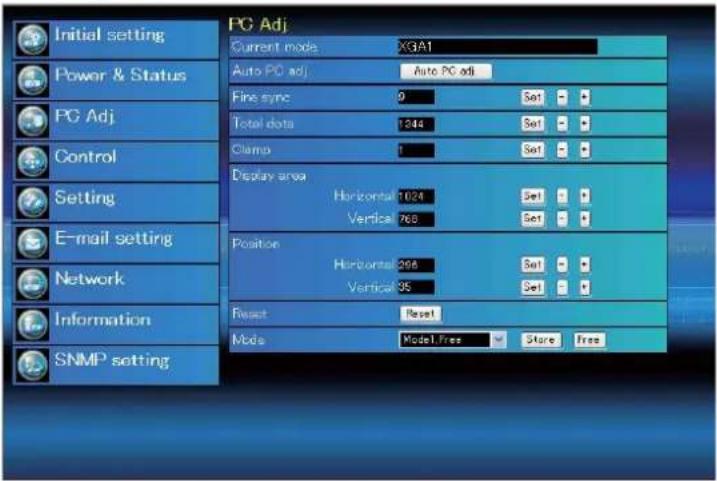717x481 pixels.
Task: Click the PC Adj sidebar icon
Action: point(32,121)
